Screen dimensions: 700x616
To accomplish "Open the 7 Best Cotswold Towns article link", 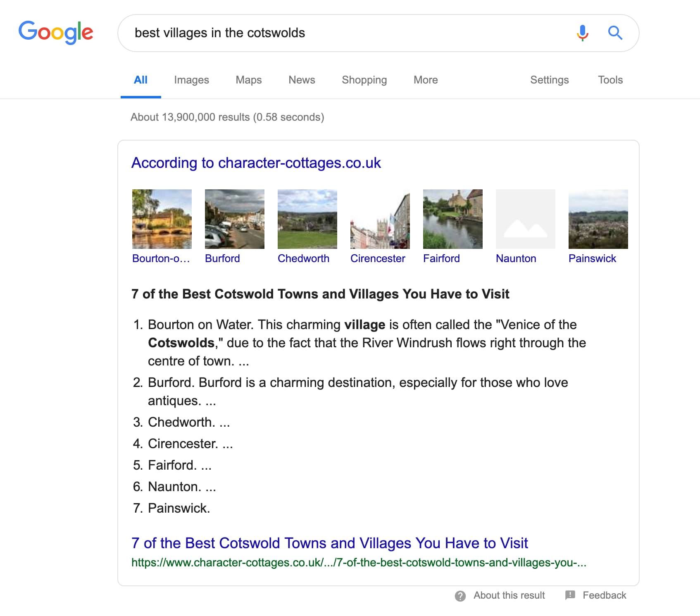I will pyautogui.click(x=329, y=543).
